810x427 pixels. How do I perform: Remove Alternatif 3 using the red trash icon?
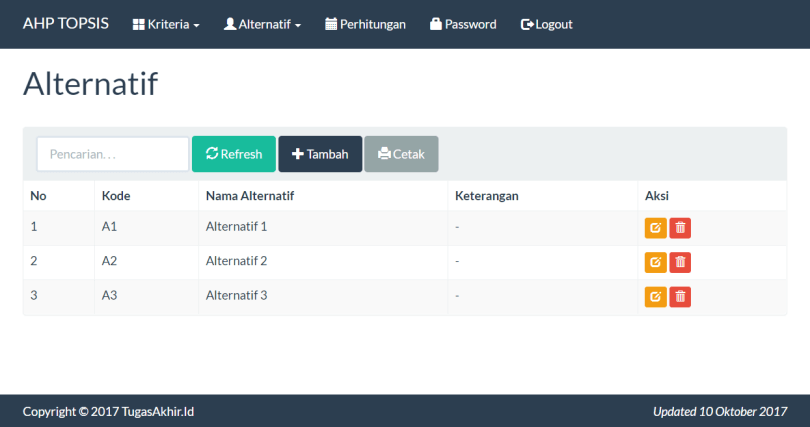click(680, 296)
